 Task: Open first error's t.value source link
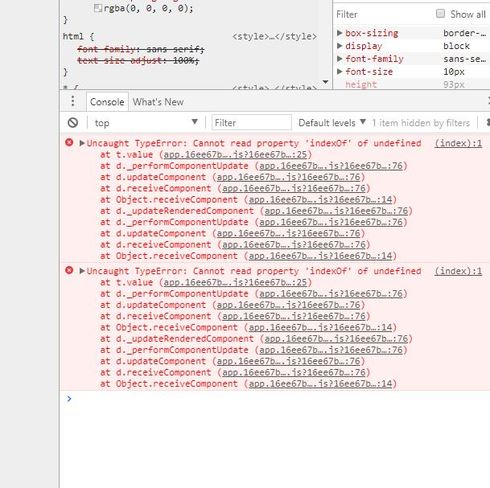click(x=235, y=154)
